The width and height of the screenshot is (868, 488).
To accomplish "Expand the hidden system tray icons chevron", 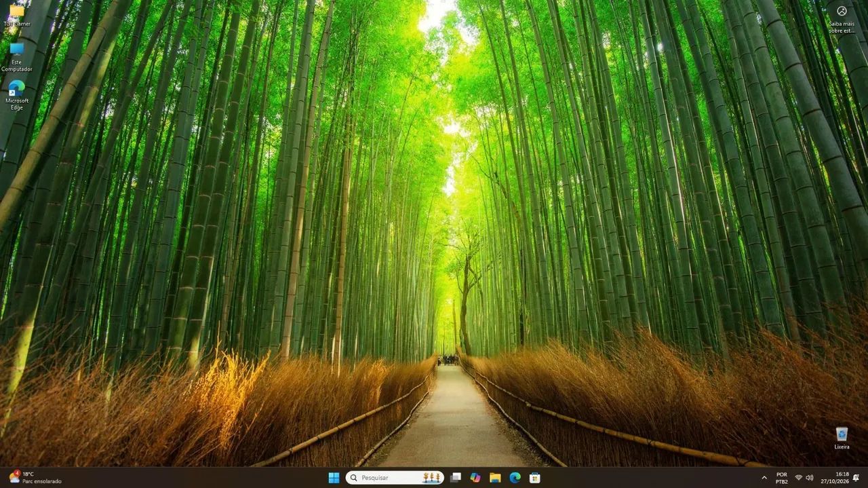I will 764,478.
